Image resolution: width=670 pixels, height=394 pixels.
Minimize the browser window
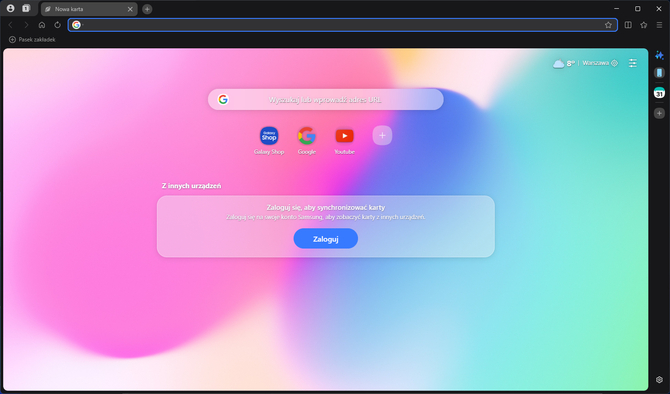point(617,9)
